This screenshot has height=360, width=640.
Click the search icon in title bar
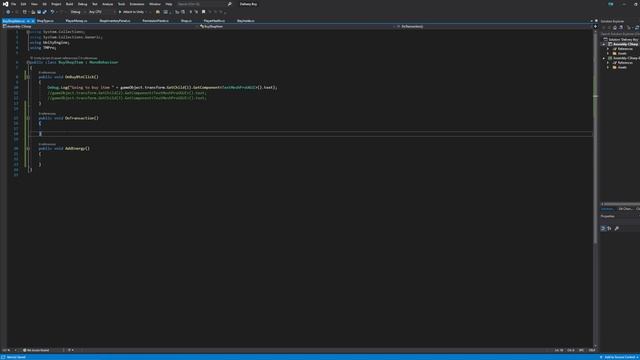229,4
